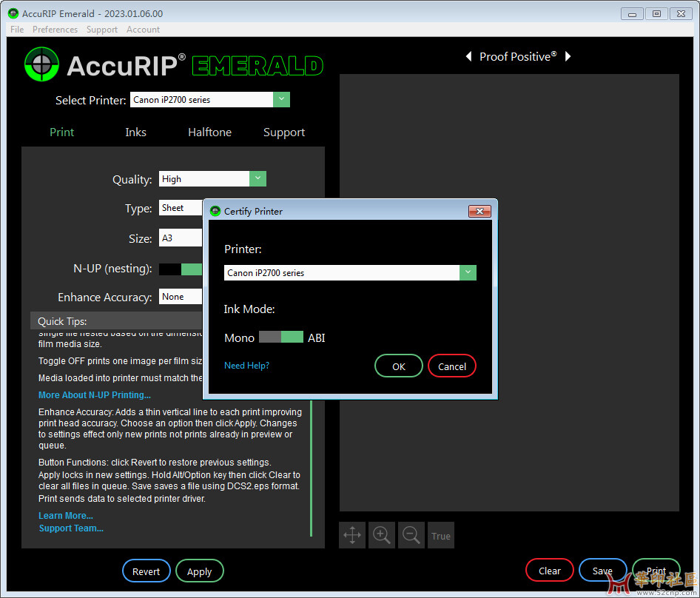Minimize the AccuRIP Emerald window

point(632,14)
